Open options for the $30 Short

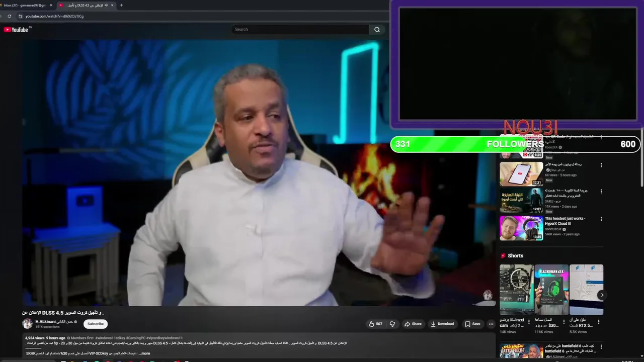click(x=564, y=322)
